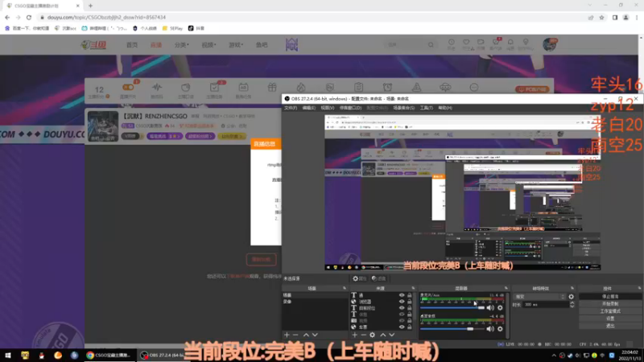This screenshot has width=644, height=362.
Task: Open OBS 停靠窗口(D) menu
Action: (x=350, y=108)
